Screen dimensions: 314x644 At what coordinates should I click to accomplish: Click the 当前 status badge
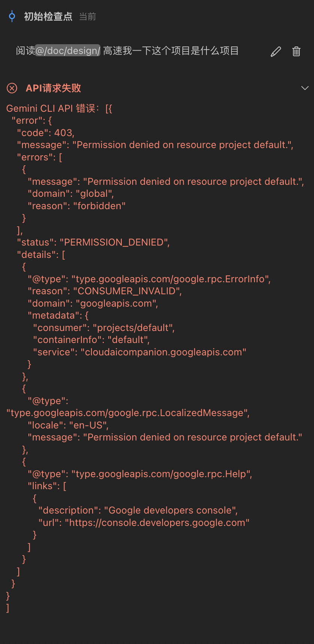tap(88, 16)
